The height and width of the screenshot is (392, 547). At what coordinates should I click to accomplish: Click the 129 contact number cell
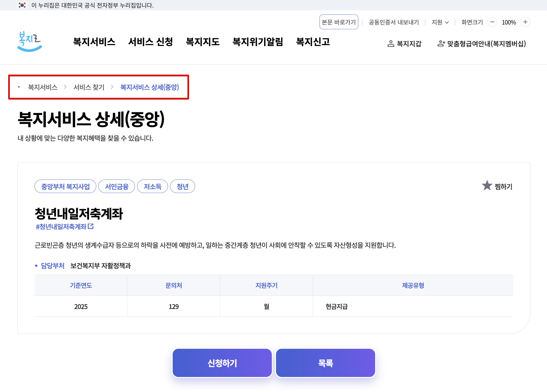click(x=174, y=306)
